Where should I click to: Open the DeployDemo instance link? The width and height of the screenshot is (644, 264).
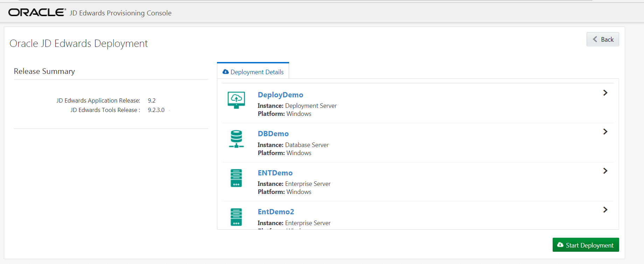(x=280, y=95)
